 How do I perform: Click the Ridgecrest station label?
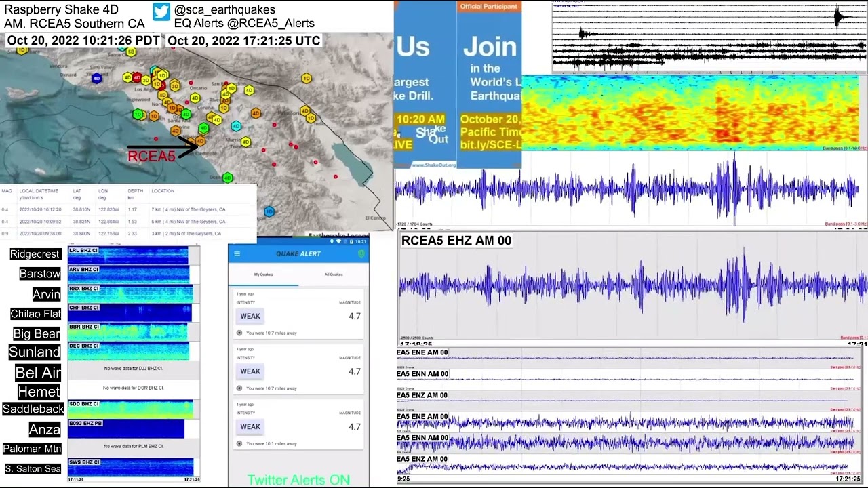35,254
